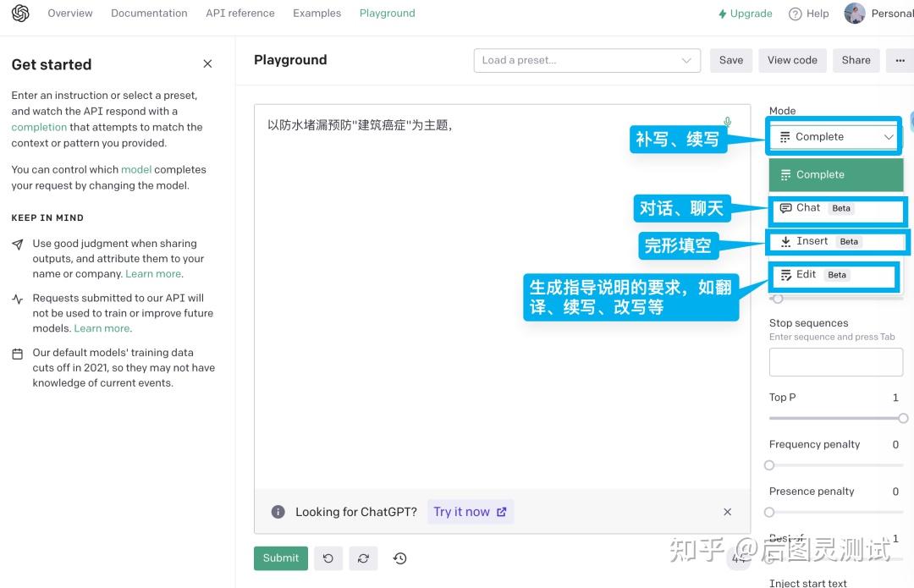The height and width of the screenshot is (588, 914).
Task: Click the KEEP IN MIND heading
Action: (x=47, y=217)
